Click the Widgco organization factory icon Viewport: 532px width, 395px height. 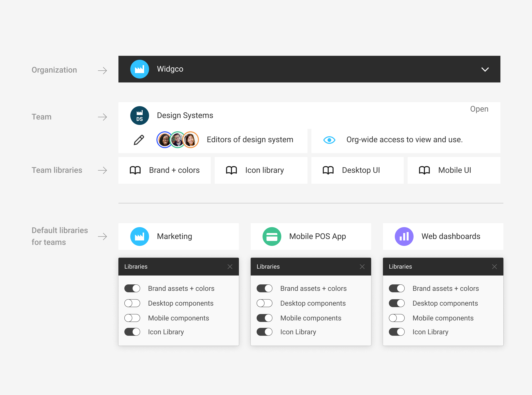[139, 69]
